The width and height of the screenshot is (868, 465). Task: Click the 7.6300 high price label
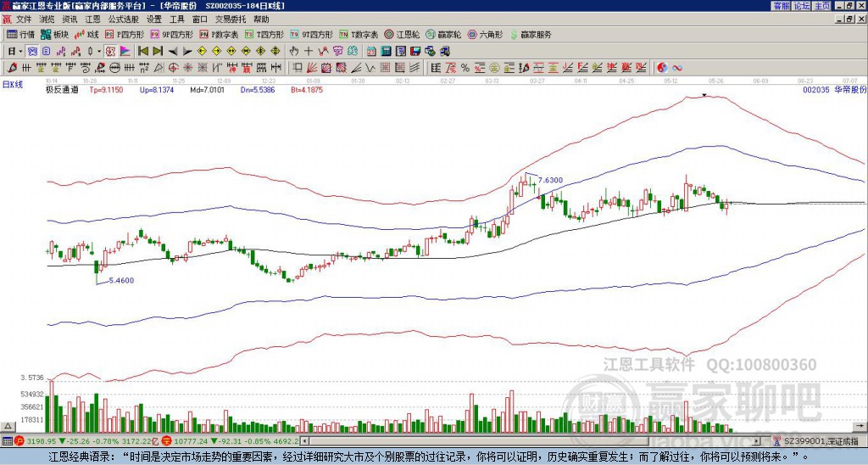point(550,180)
